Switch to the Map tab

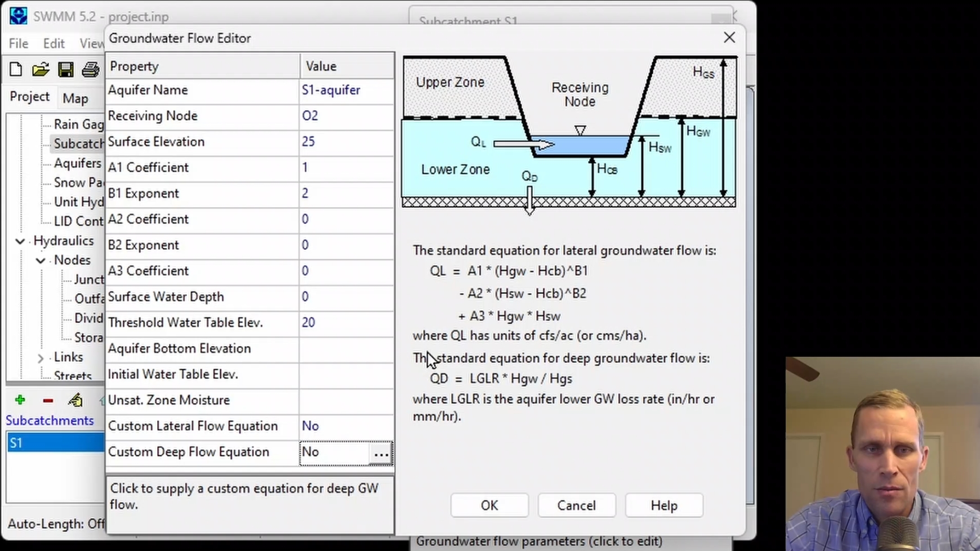(75, 98)
